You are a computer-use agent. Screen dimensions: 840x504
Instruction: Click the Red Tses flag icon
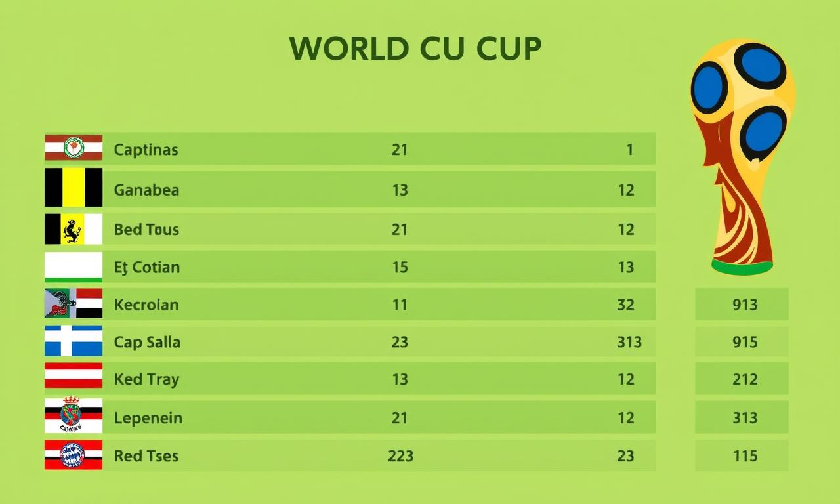(73, 455)
